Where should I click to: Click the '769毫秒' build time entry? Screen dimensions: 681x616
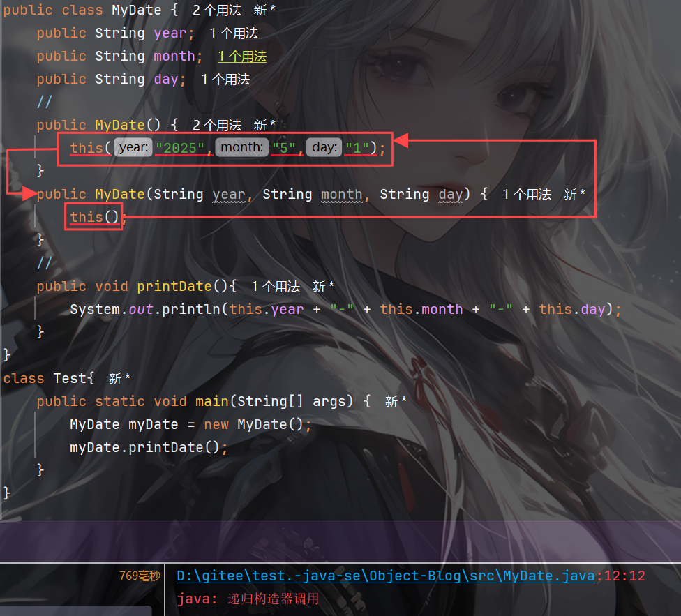[x=140, y=576]
